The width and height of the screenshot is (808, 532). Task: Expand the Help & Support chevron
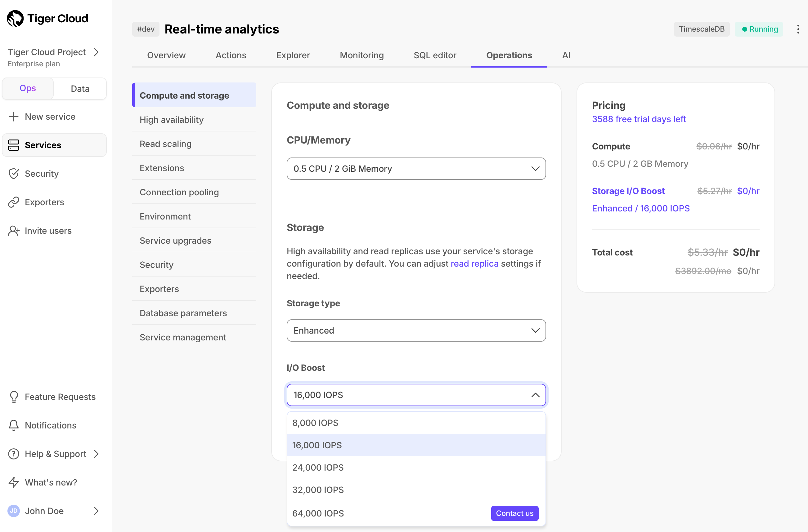97,454
